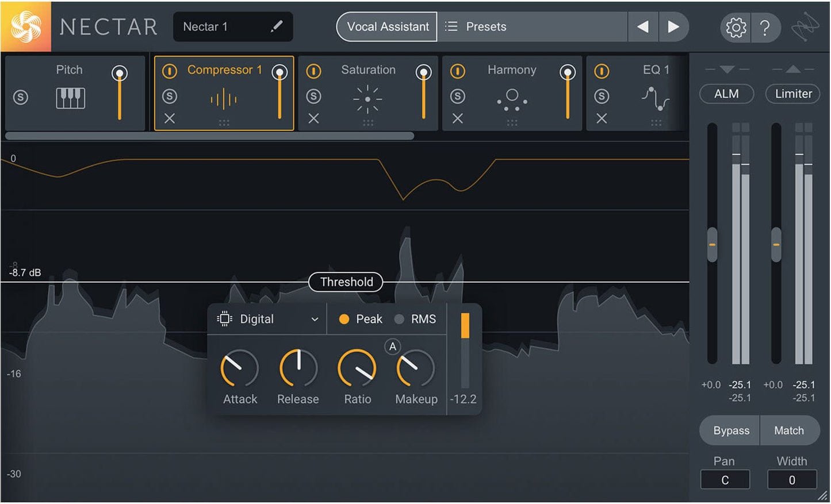Solo the Pitch module
Image resolution: width=831 pixels, height=504 pixels.
pos(21,97)
